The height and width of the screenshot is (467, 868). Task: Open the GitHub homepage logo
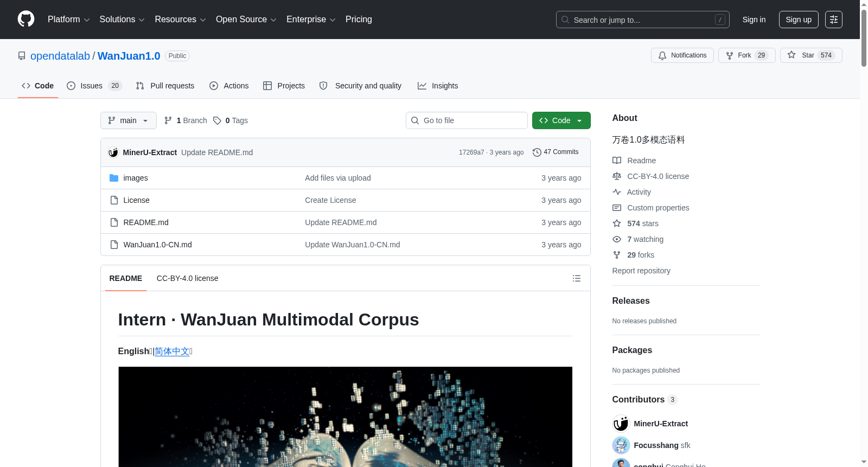tap(26, 19)
